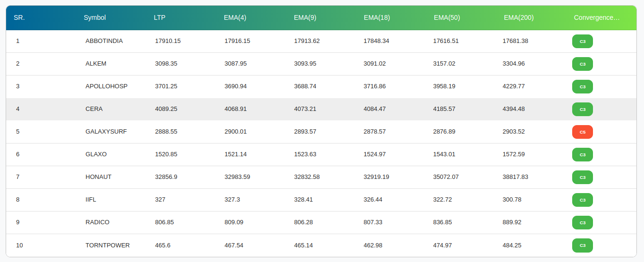The width and height of the screenshot is (644, 262).
Task: Click the EMA(200) column header
Action: coord(519,17)
